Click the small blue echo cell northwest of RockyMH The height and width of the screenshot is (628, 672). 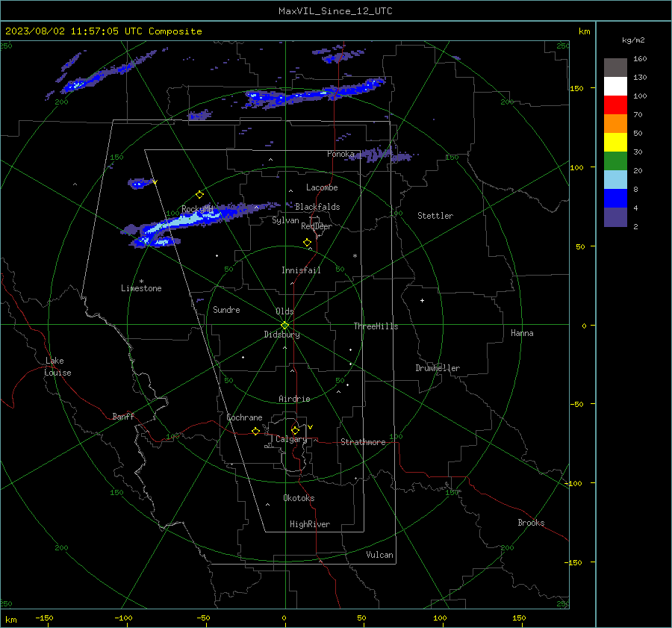[140, 184]
